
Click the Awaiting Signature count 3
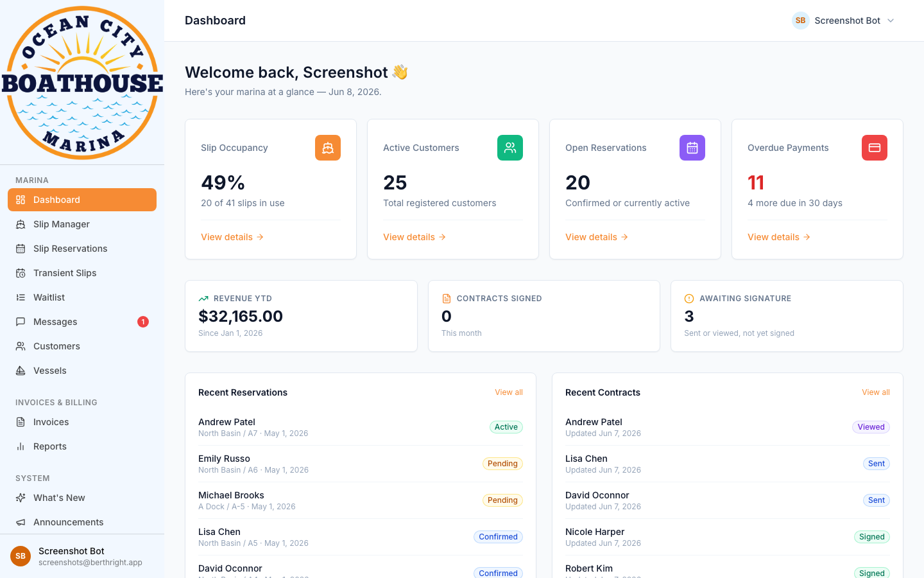click(x=689, y=316)
